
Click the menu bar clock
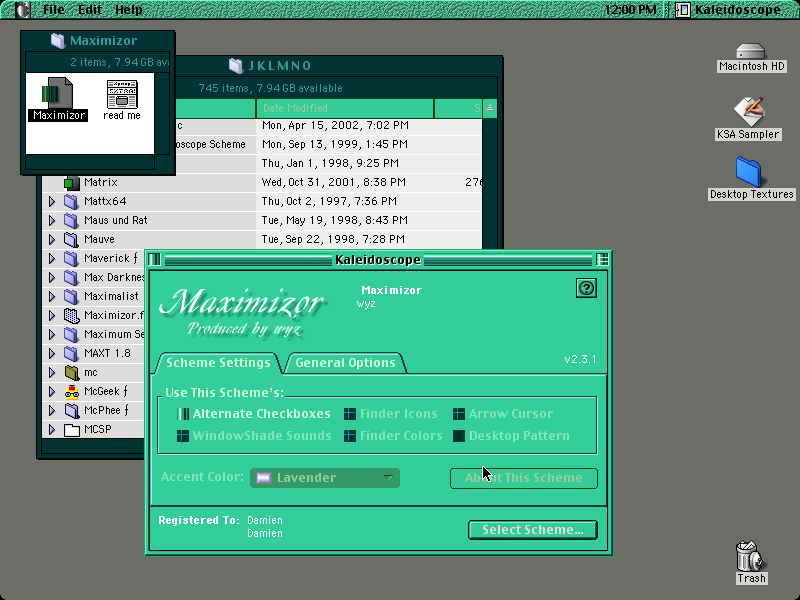631,10
